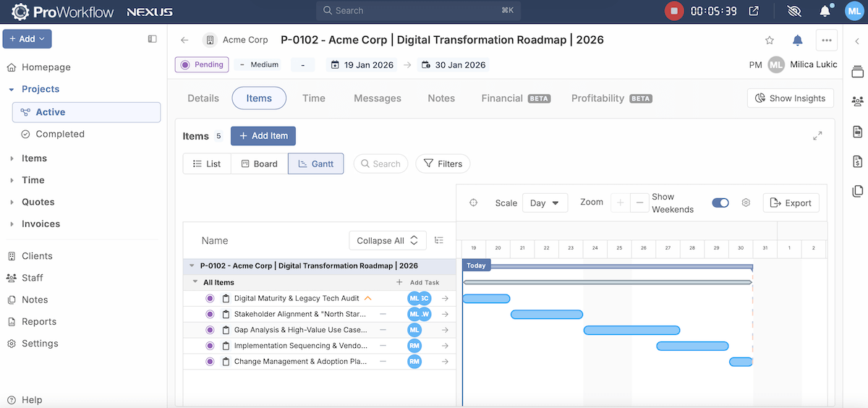Expand items panel to fullscreen
868x408 pixels.
pyautogui.click(x=817, y=136)
